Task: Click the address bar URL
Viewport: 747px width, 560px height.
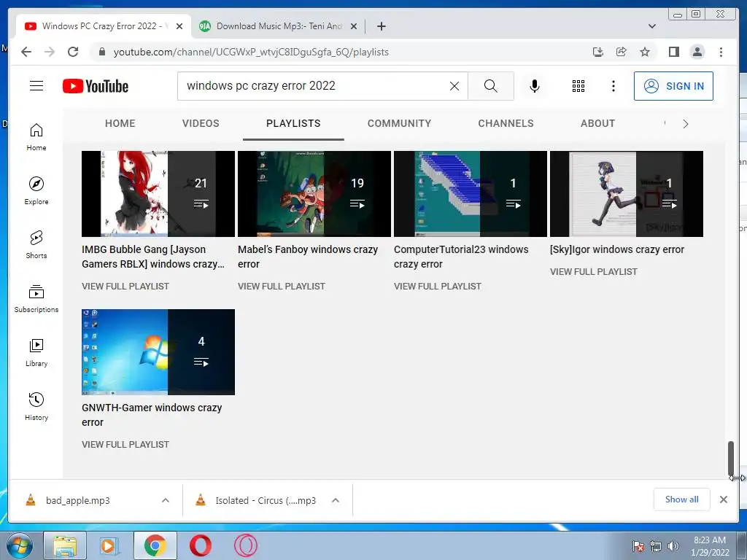Action: (251, 52)
